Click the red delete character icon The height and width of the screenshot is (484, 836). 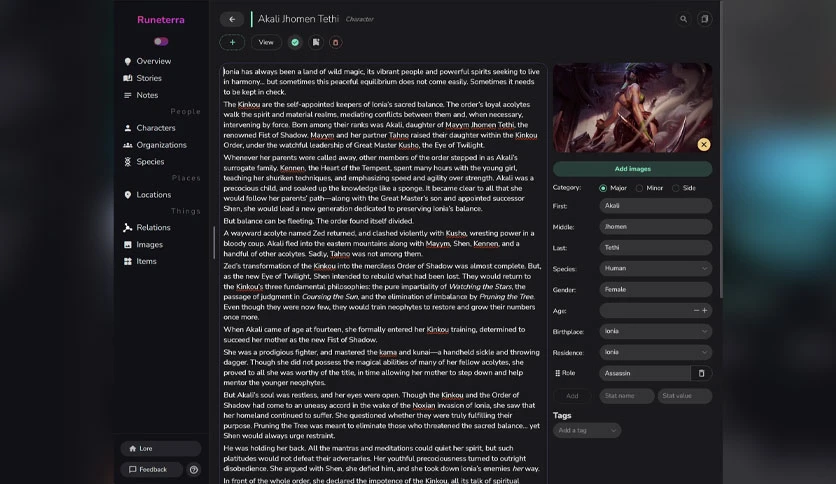tap(335, 42)
